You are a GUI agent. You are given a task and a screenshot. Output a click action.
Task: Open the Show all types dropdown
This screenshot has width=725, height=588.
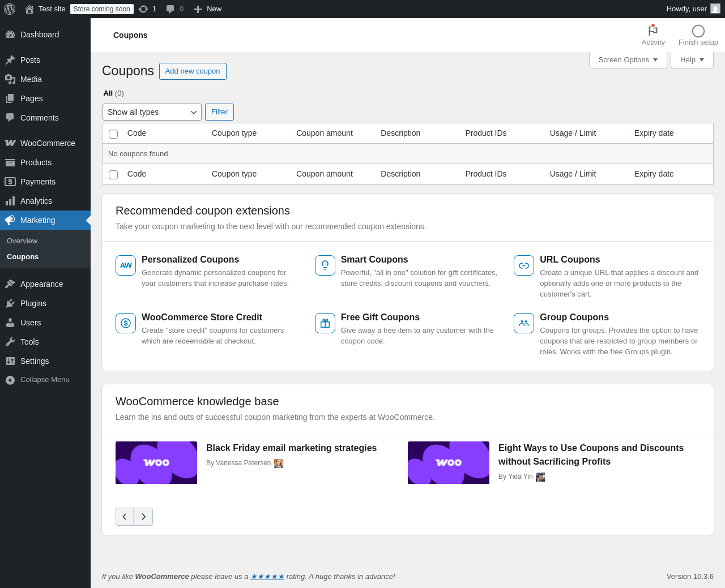152,112
